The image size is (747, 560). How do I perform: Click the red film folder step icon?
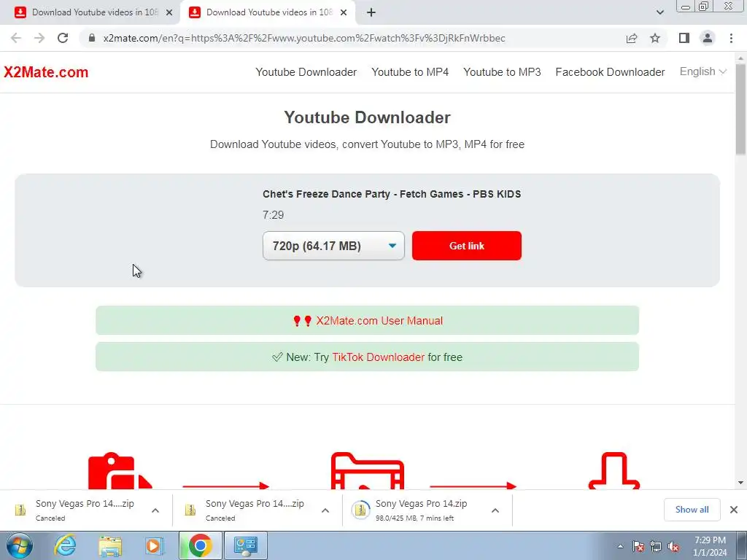point(368,470)
